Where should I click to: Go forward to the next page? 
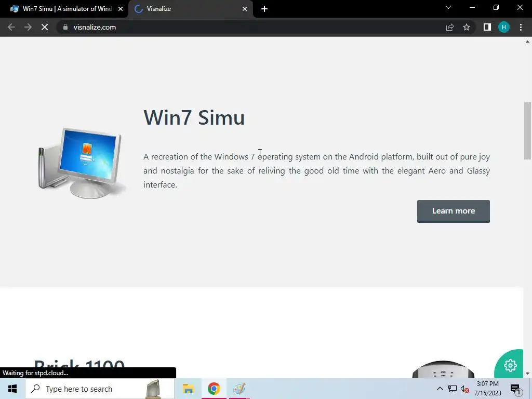[x=28, y=27]
